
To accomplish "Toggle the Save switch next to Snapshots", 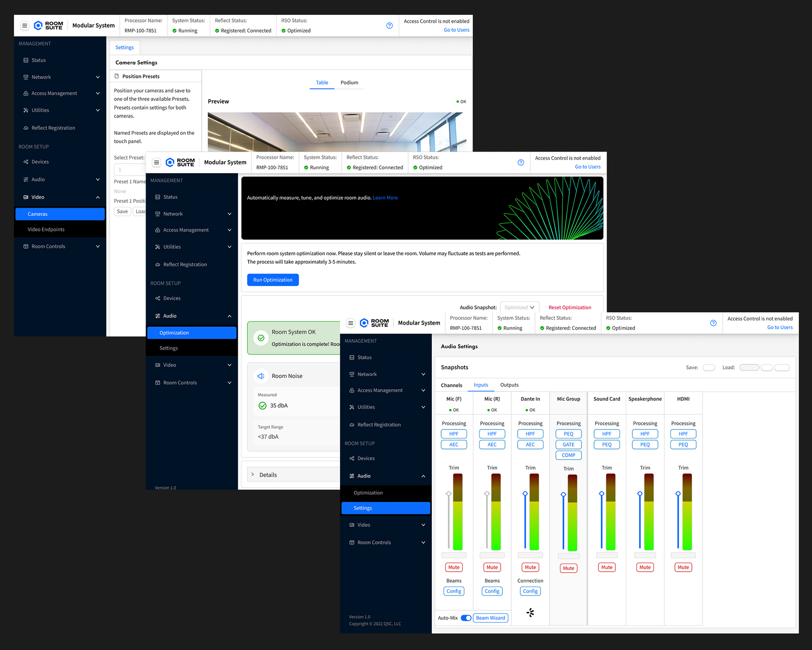I will click(709, 367).
